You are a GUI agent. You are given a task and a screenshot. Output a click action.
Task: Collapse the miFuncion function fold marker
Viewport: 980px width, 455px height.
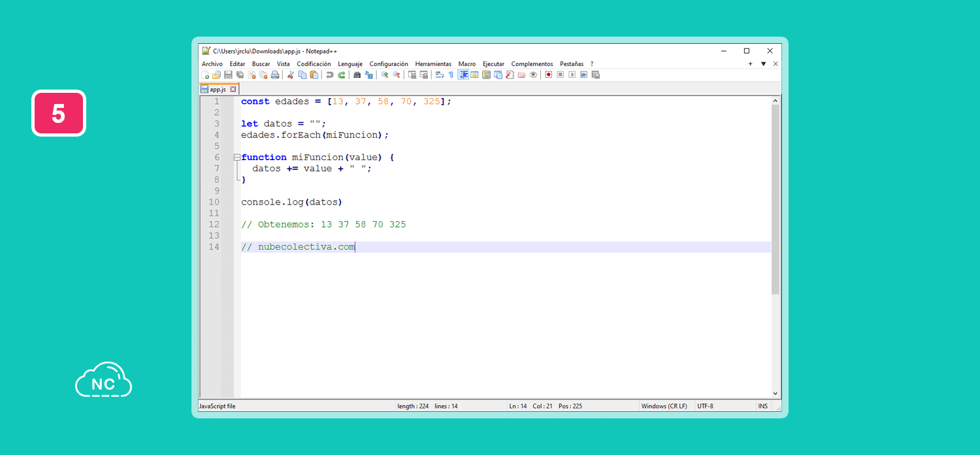click(237, 158)
